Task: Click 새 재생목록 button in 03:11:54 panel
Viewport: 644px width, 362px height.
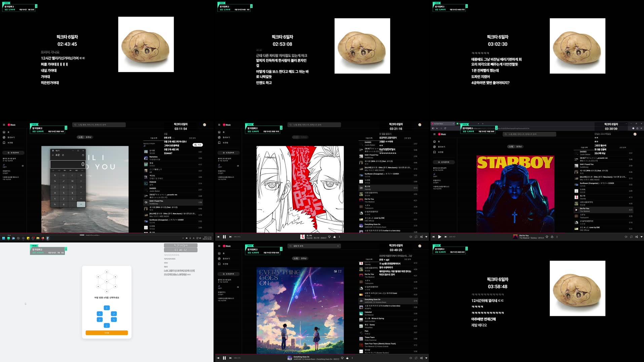Action: point(13,153)
